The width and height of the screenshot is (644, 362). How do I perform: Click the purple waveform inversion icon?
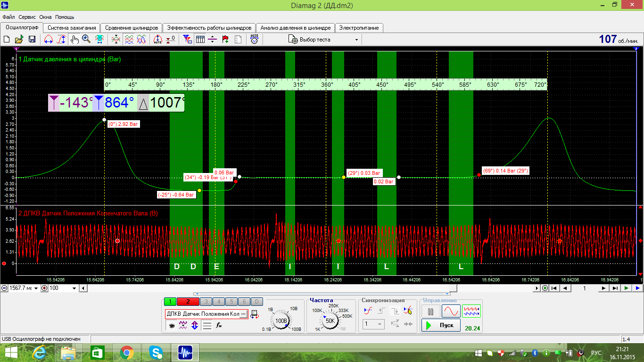(x=183, y=325)
